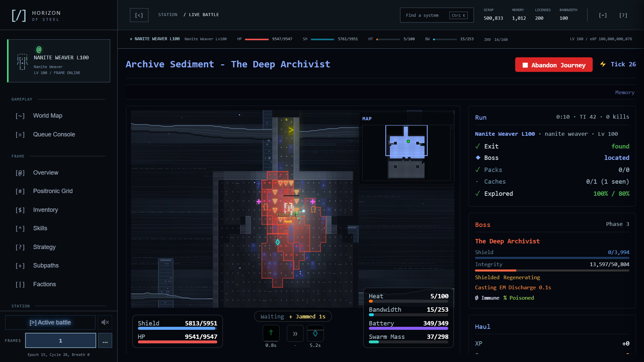Select frame number 1 box
The height and width of the screenshot is (362, 644).
pyautogui.click(x=61, y=341)
